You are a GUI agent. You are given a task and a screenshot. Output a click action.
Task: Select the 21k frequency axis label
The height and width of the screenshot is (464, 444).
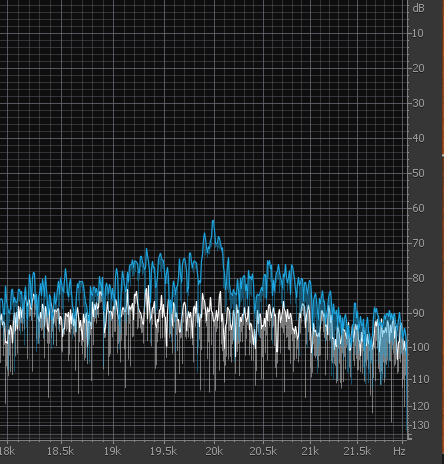click(x=310, y=451)
